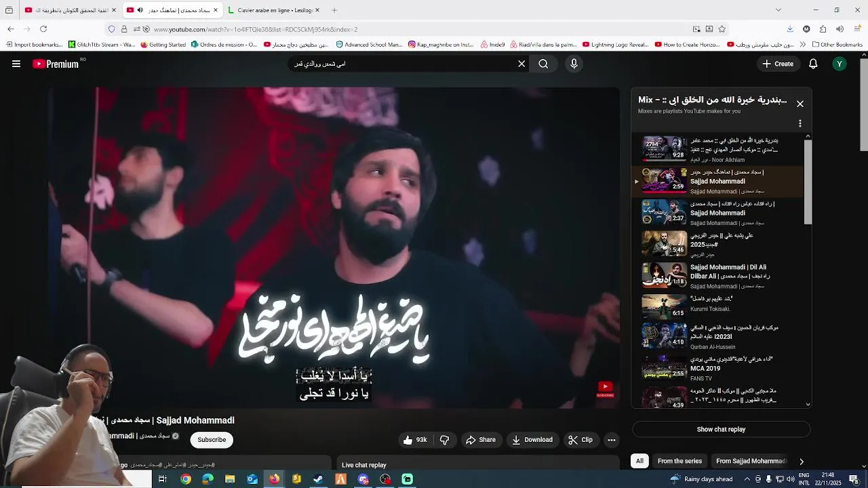Close the active Sajjad Mohammadi tab
Viewport: 868px width, 488px height.
pos(216,10)
